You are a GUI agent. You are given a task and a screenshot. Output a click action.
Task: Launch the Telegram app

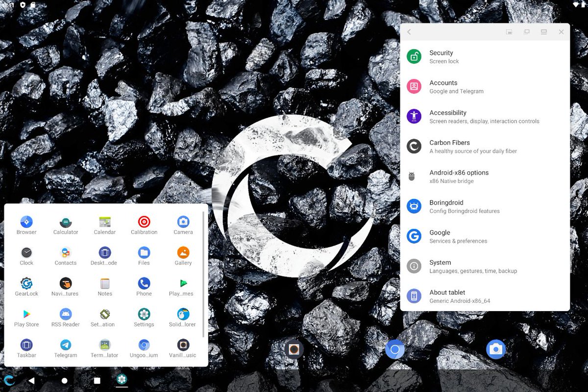pos(66,349)
